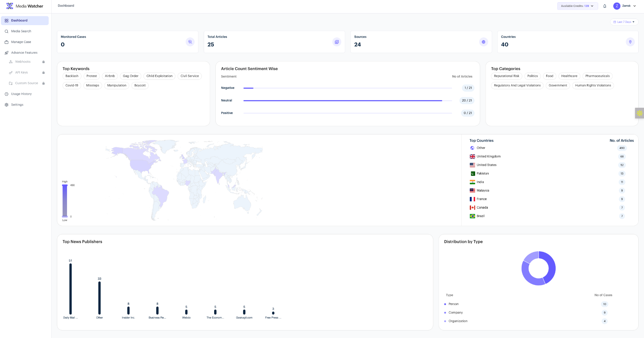644x338 pixels.
Task: Click the yellow floating widget icon
Action: pos(639,113)
